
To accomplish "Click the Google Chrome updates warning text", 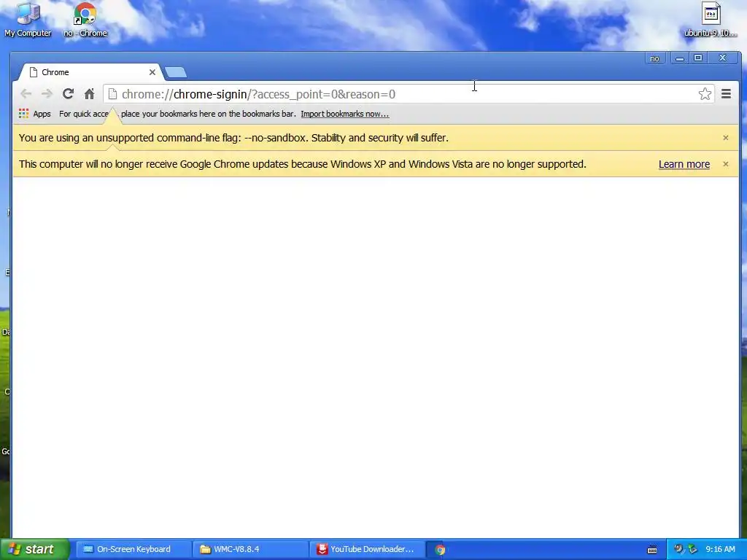I will (303, 164).
